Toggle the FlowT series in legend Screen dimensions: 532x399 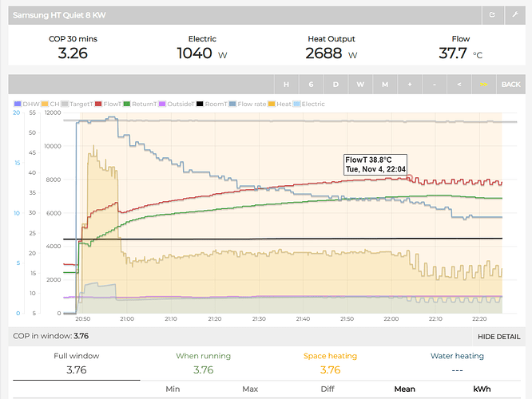109,103
